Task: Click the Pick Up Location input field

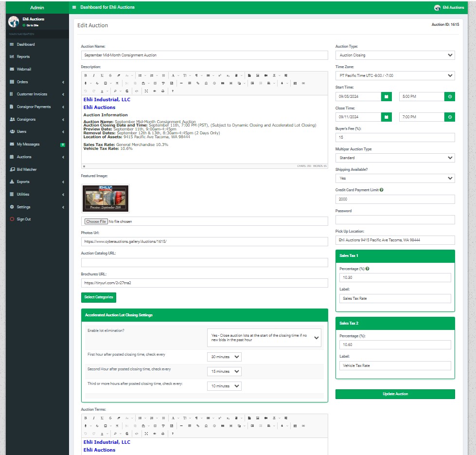Action: pos(395,240)
